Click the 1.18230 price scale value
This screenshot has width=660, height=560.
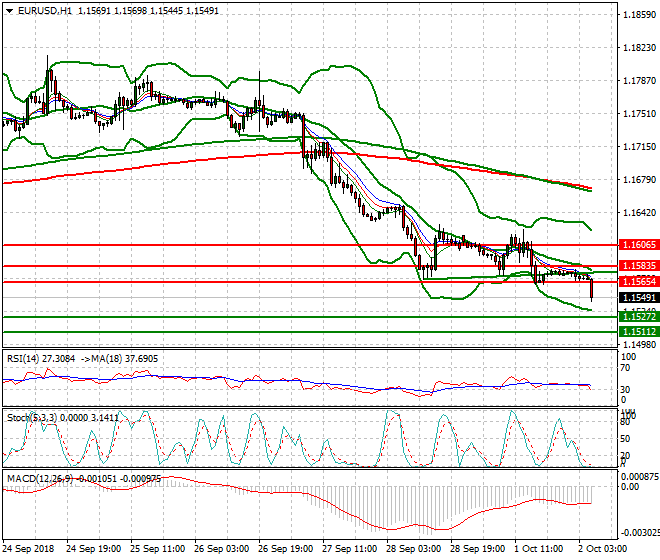click(x=639, y=48)
